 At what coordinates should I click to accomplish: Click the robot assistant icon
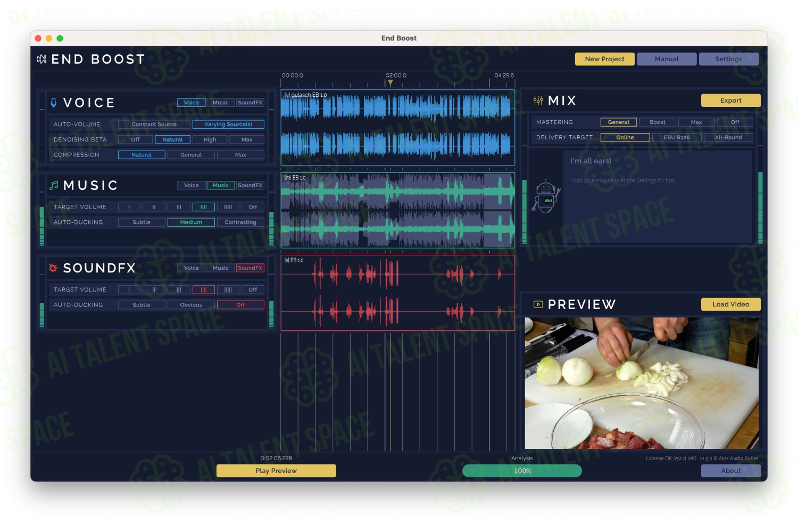[x=546, y=197]
